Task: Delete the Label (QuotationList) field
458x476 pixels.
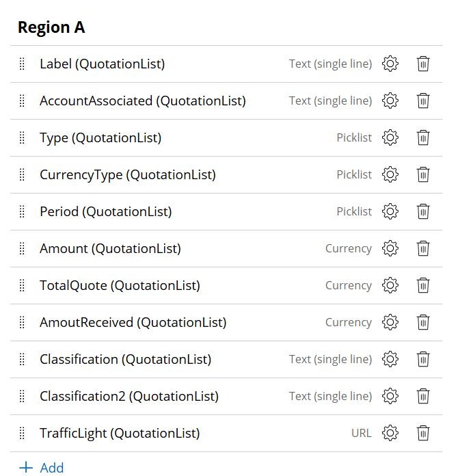Action: (x=423, y=64)
